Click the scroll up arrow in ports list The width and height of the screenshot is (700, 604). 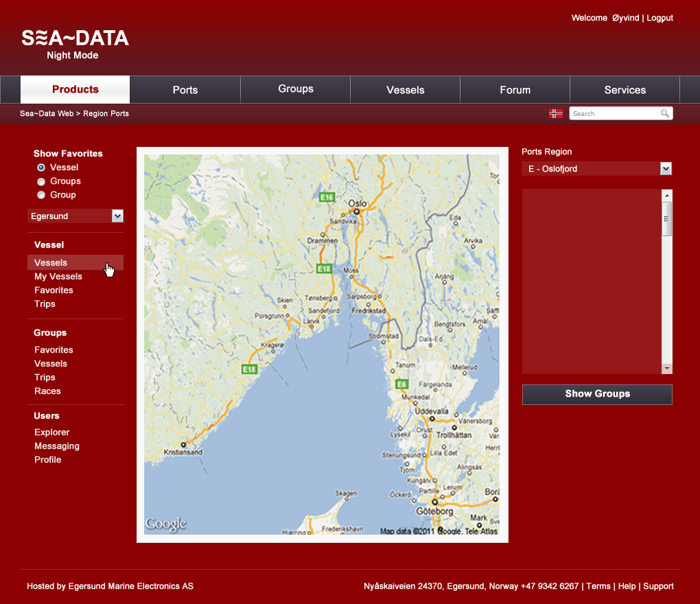tap(666, 196)
